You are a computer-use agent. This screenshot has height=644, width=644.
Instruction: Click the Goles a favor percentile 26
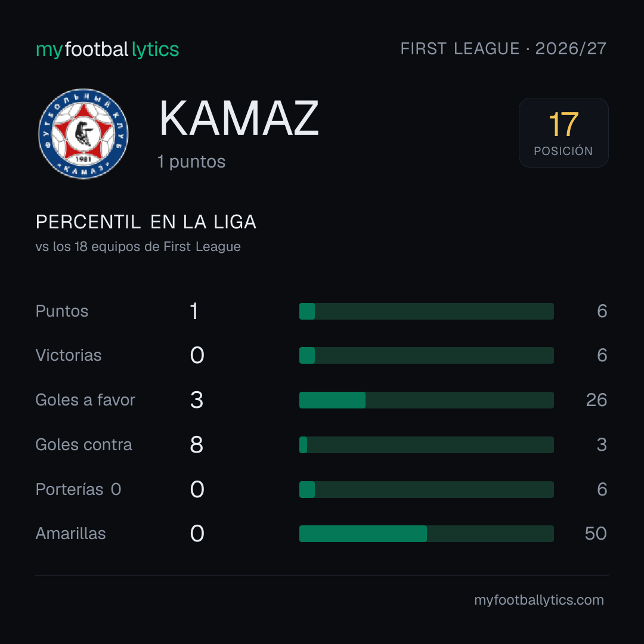[596, 400]
